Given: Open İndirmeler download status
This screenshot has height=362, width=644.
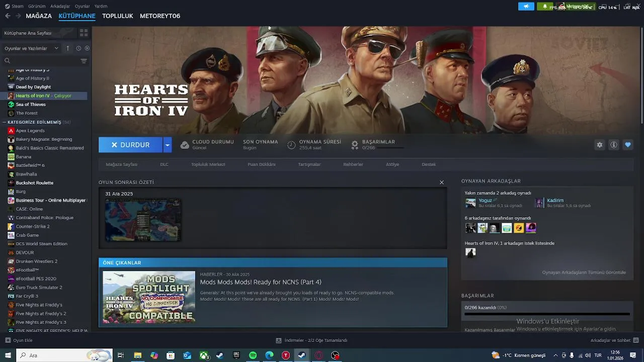Looking at the screenshot, I should coord(312,340).
